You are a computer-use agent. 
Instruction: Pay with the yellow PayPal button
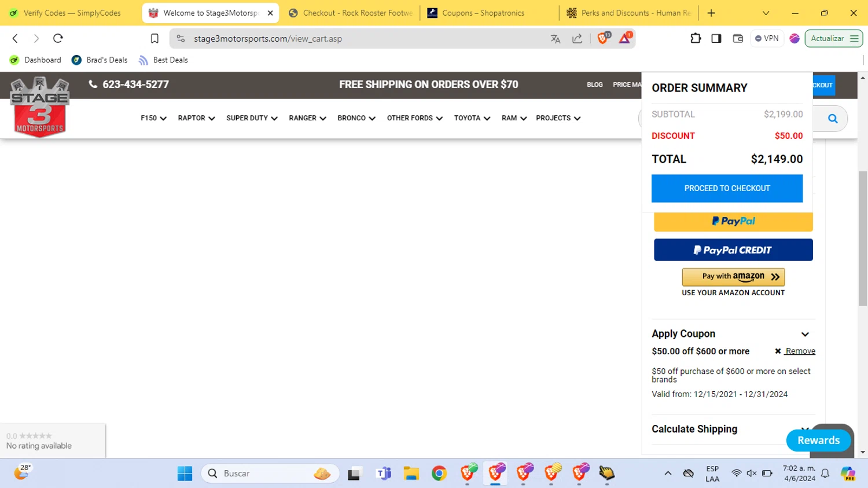click(x=733, y=222)
